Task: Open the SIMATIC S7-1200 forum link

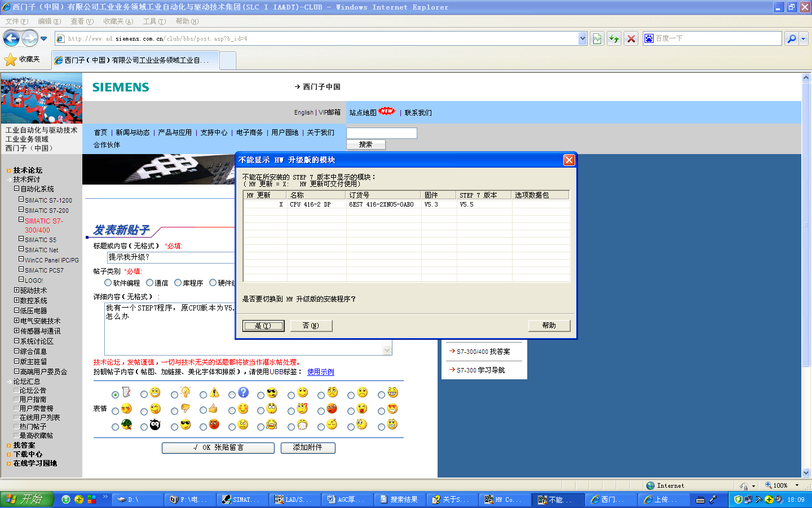Action: point(48,200)
